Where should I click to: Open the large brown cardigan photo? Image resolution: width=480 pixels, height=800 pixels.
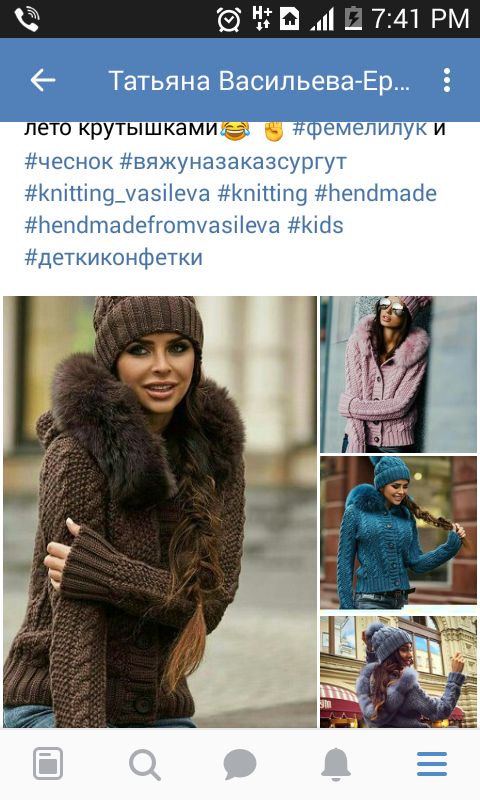(x=160, y=512)
